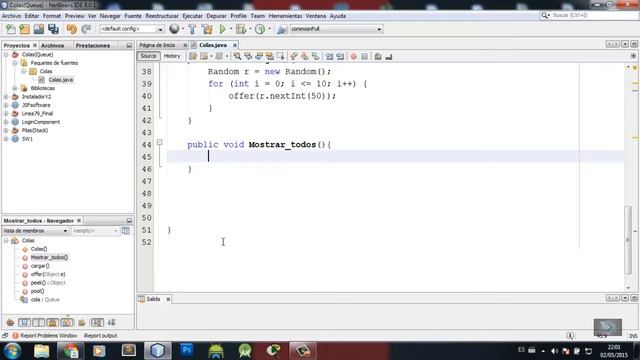640x360 pixels.
Task: Toggle the History view button
Action: point(172,56)
